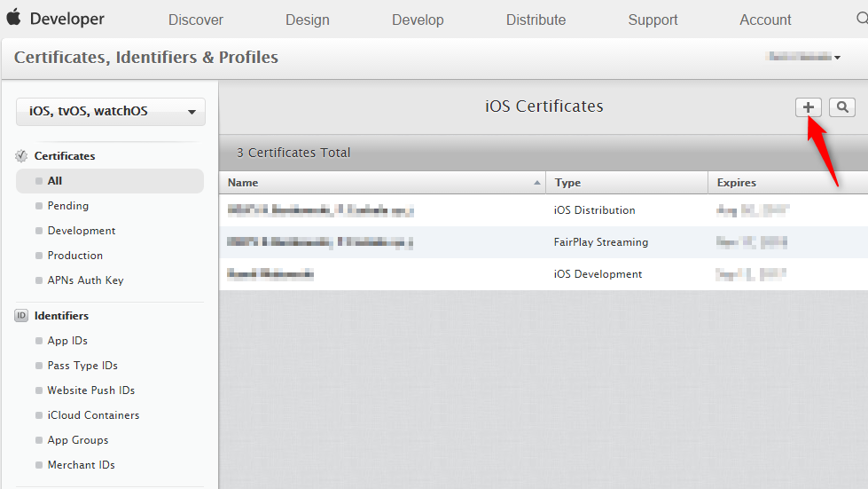The width and height of the screenshot is (868, 489).
Task: Open Website Push IDs list
Action: click(x=91, y=390)
